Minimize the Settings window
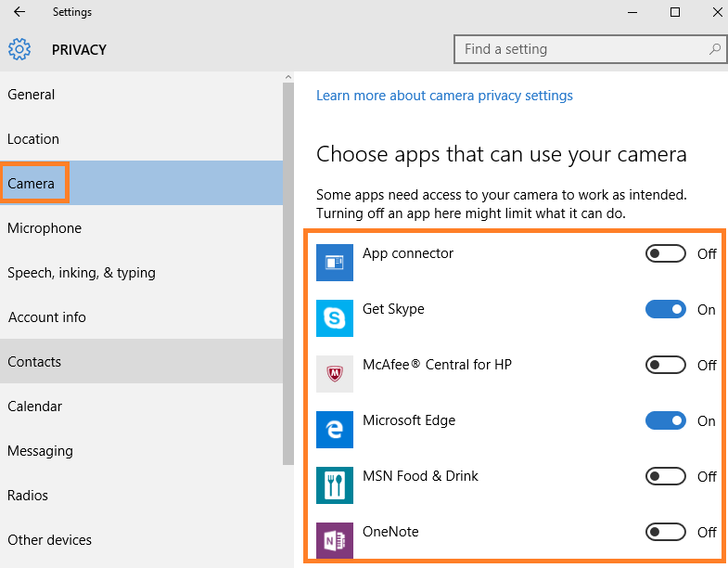This screenshot has height=568, width=728. pos(632,12)
